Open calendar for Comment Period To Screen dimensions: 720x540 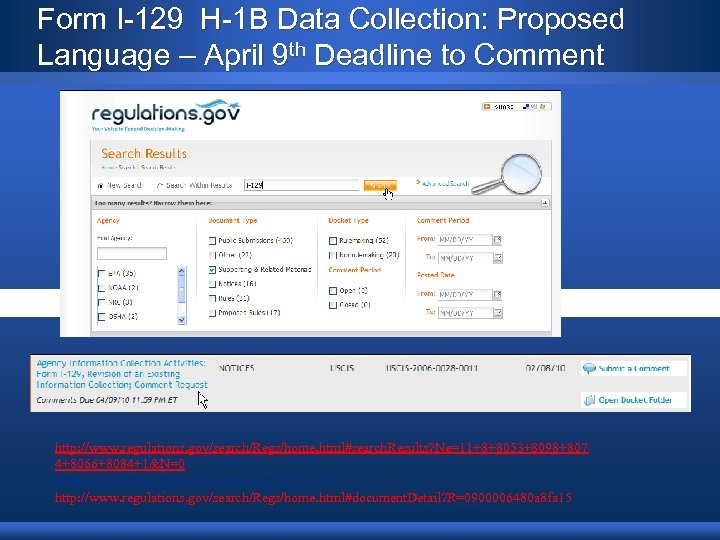coord(498,258)
